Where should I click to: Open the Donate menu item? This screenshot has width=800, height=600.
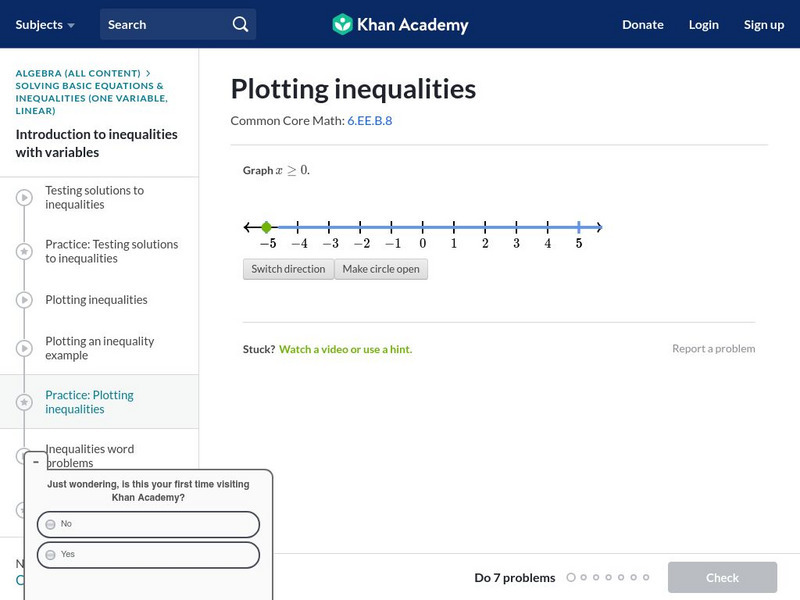642,24
